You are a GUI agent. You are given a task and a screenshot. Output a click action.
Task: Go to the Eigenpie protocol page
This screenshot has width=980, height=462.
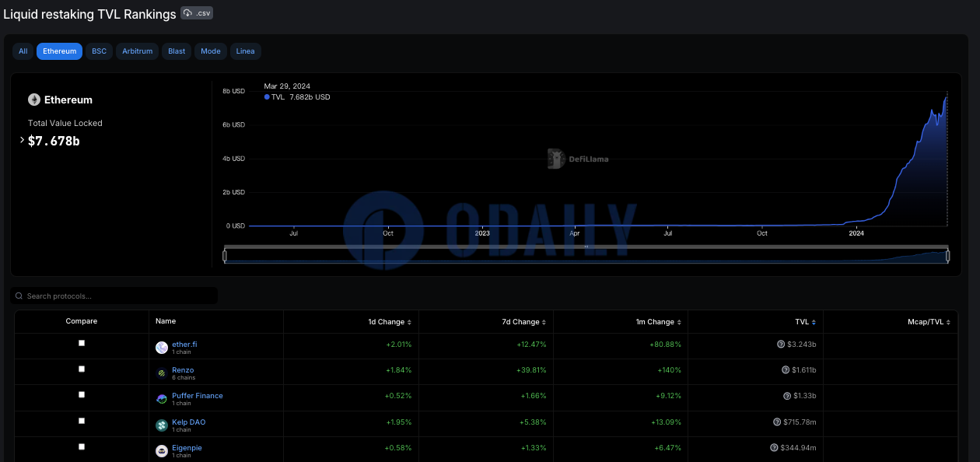tap(187, 447)
